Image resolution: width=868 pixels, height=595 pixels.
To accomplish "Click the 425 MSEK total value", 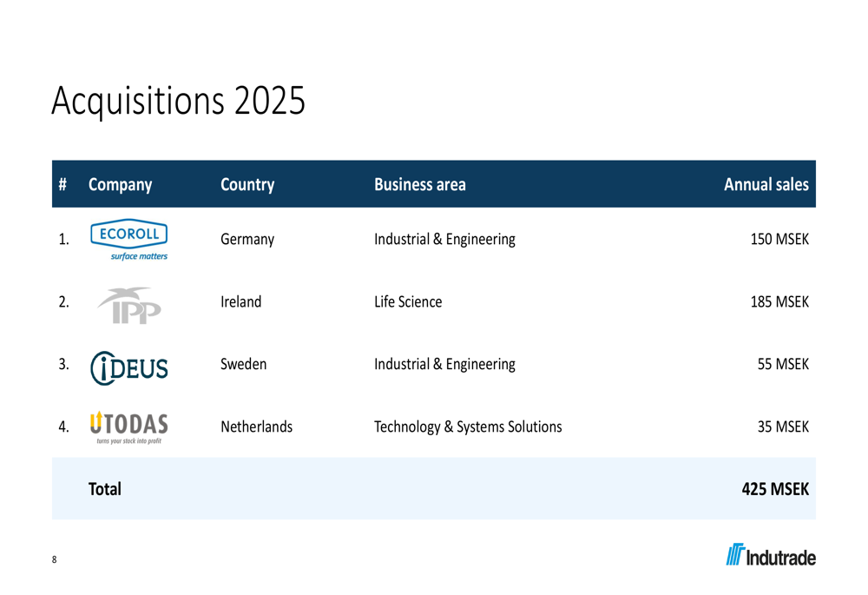I will click(775, 489).
